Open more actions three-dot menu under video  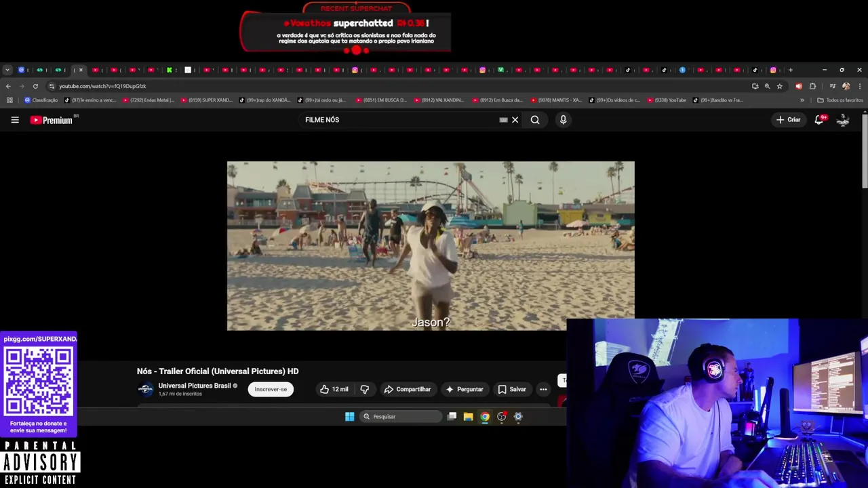pyautogui.click(x=543, y=389)
